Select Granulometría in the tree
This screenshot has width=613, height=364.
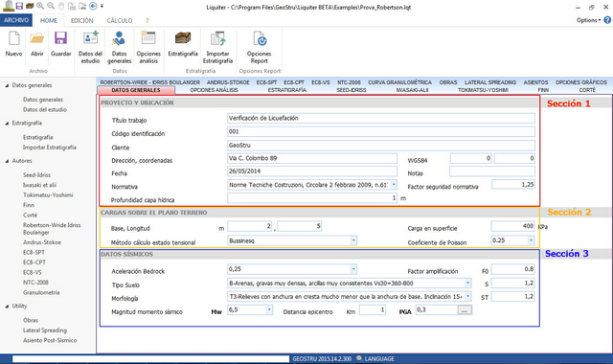point(41,292)
